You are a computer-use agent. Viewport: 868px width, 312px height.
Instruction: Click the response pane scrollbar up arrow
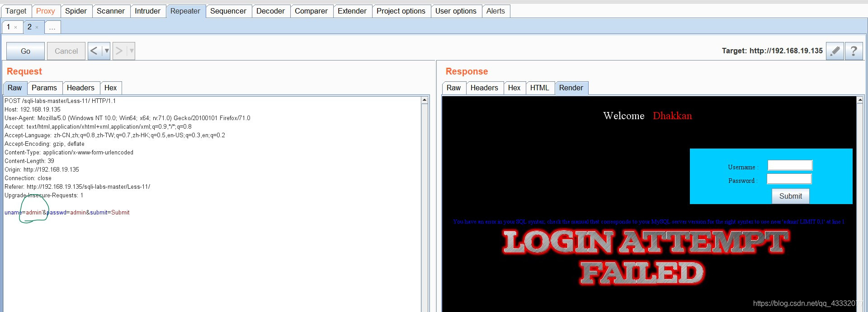(x=860, y=100)
